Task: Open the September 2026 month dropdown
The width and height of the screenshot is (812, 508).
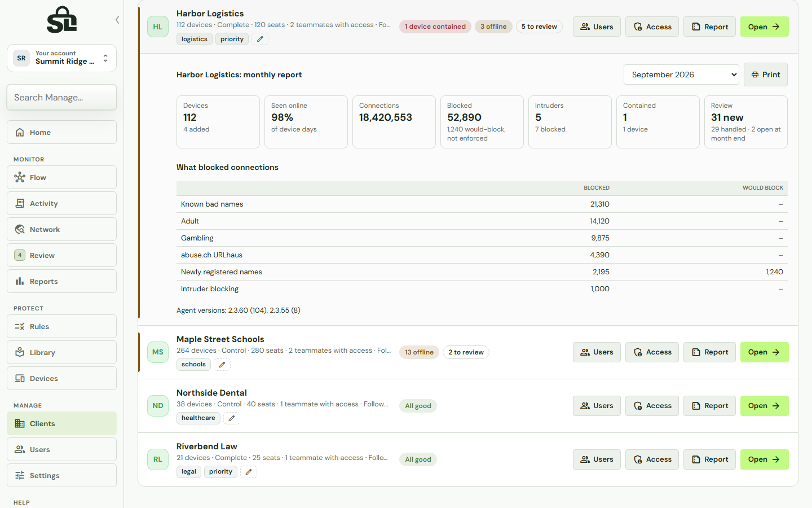Action: 681,75
